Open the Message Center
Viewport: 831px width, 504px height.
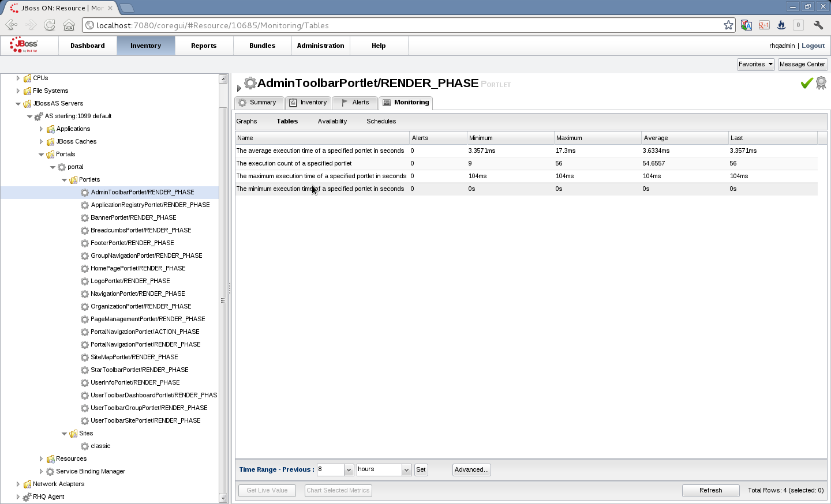click(x=802, y=64)
